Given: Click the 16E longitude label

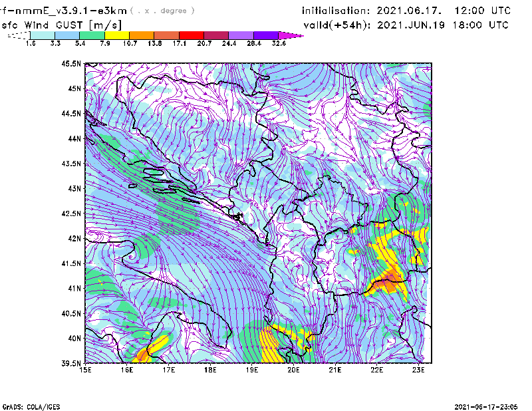Looking at the screenshot, I should point(127,370).
